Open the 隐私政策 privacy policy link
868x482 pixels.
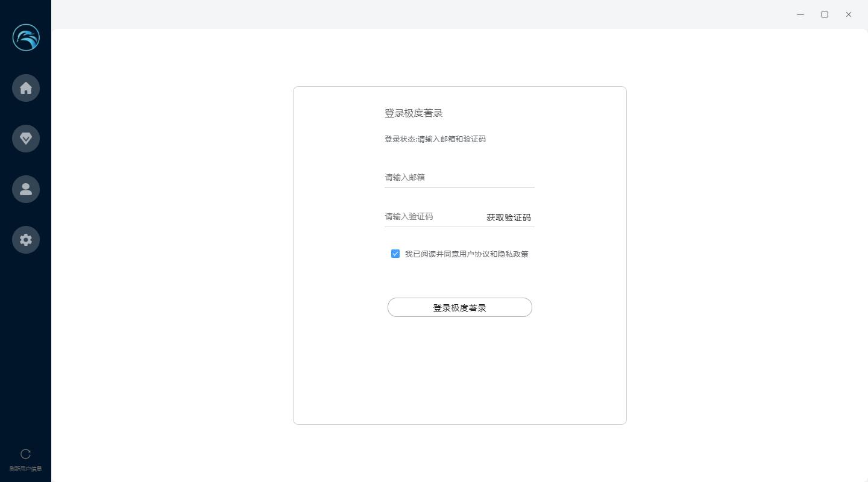[512, 254]
